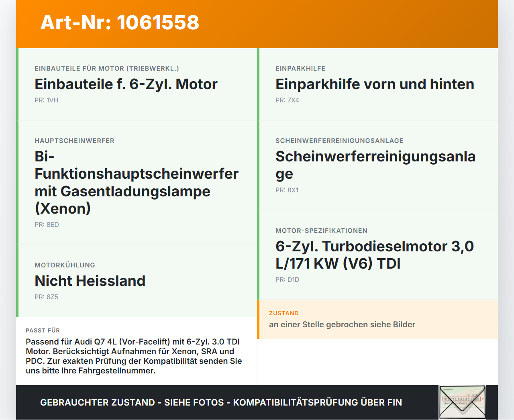The width and height of the screenshot is (514, 420).
Task: Click the 'PR: 1VH' code
Action: point(47,100)
